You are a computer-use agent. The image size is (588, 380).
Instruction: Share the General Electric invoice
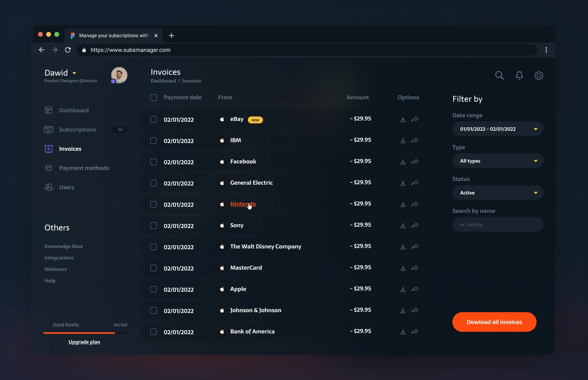click(x=415, y=183)
